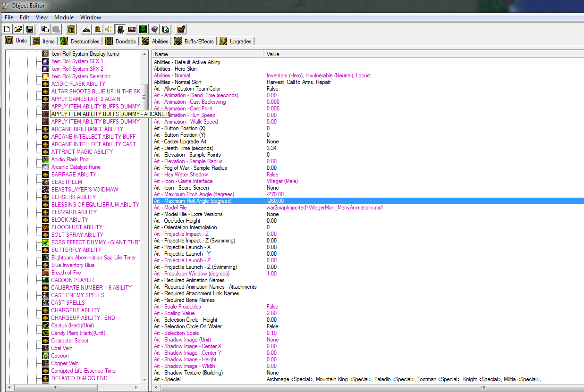Select the Art - Selection Scale property row
Viewport: 584px width, 392px height.
tap(368, 333)
